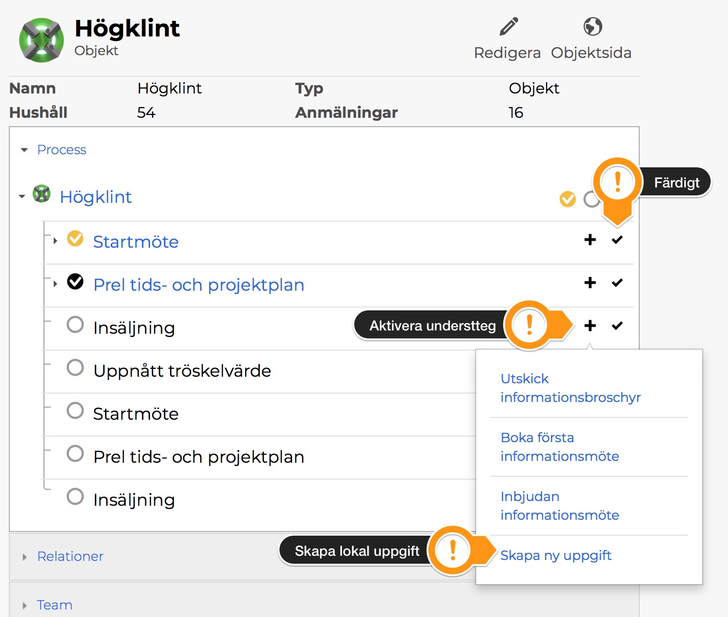Toggle the status circle for Uppnått tröskelvärde
Screen dimensions: 728x617
[x=75, y=368]
